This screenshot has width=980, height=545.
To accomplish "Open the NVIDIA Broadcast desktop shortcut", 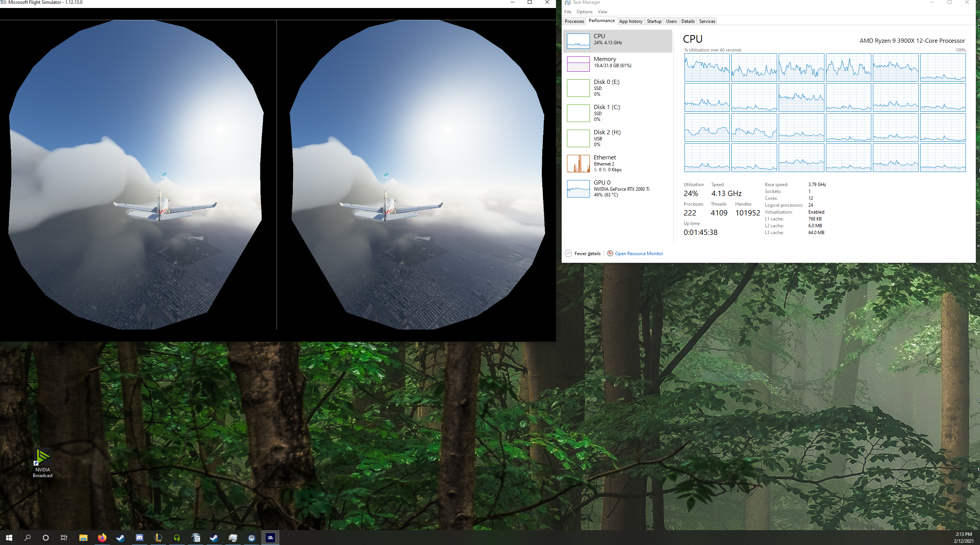I will [43, 461].
